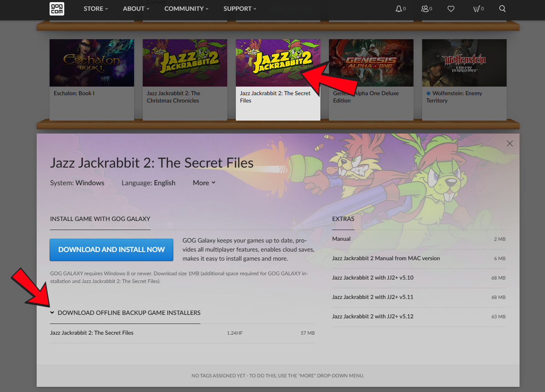Select Wolfenstein: Enemy Territory cover
The image size is (545, 392).
[464, 63]
